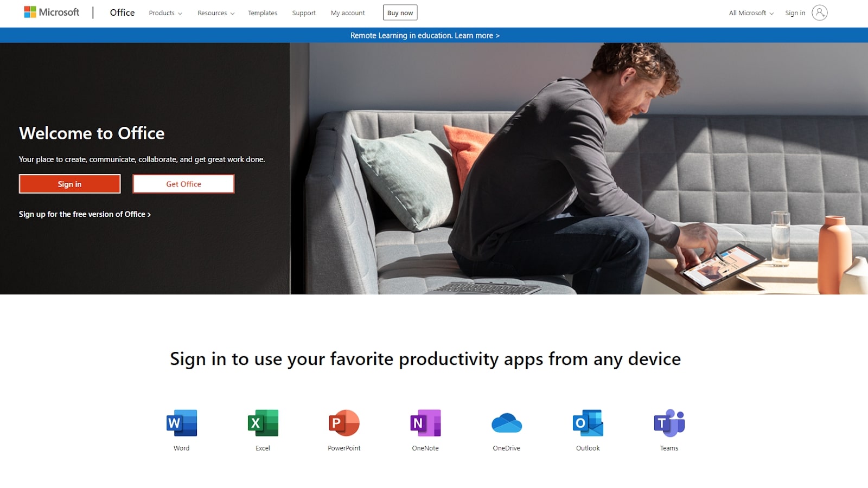
Task: Click the Welcome to Office heading
Action: tap(92, 133)
